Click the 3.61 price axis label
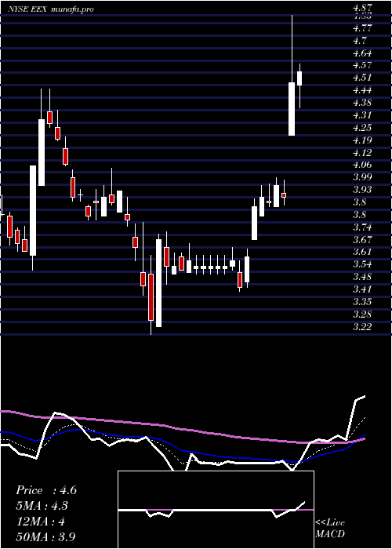Viewport: 392px width, 549px height. [x=363, y=252]
